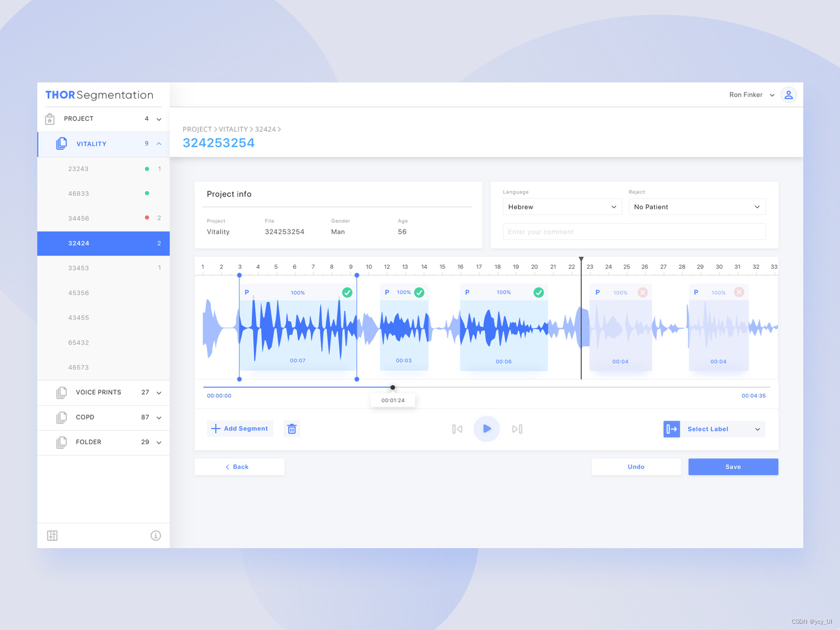Click the Save button
Screen dimensions: 840x630
coord(733,467)
